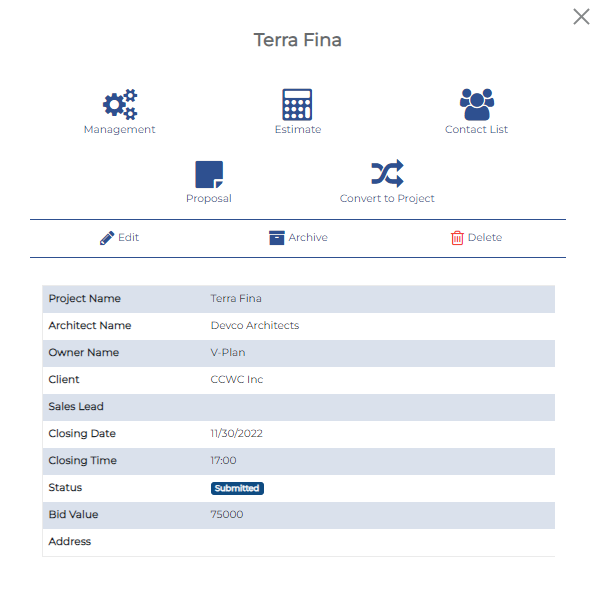Click the Delete text button
The image size is (598, 603).
point(485,238)
